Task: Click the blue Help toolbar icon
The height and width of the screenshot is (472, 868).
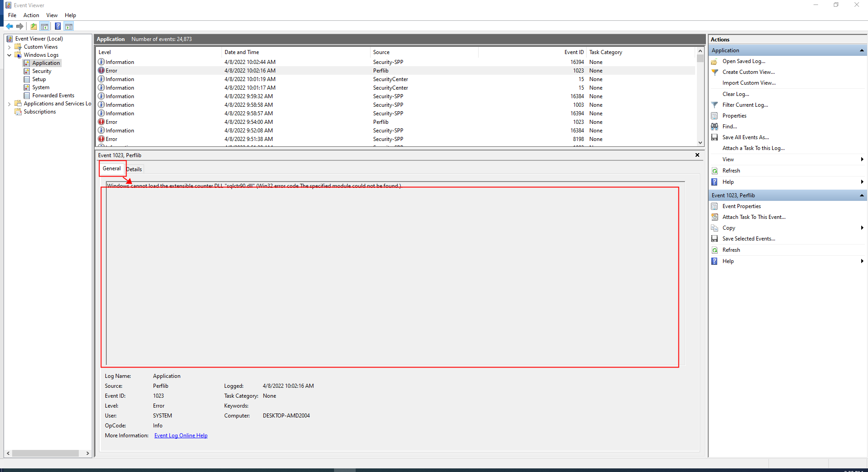Action: [58, 26]
